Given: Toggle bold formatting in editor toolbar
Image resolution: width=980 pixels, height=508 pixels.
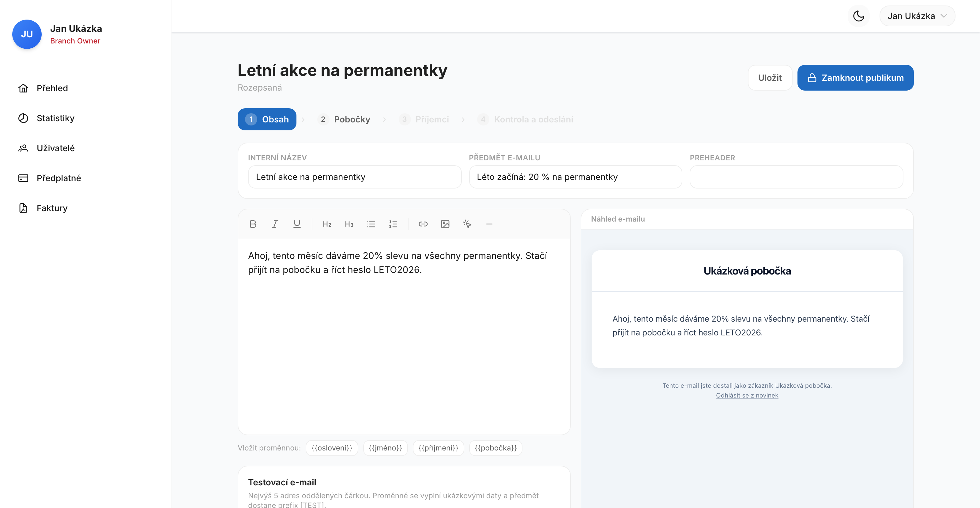Looking at the screenshot, I should point(253,224).
